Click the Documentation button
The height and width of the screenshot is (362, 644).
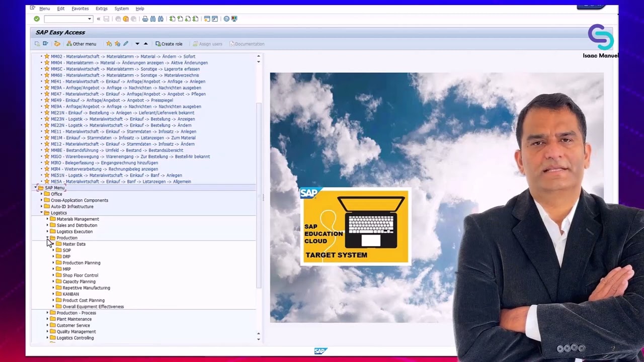tap(247, 44)
